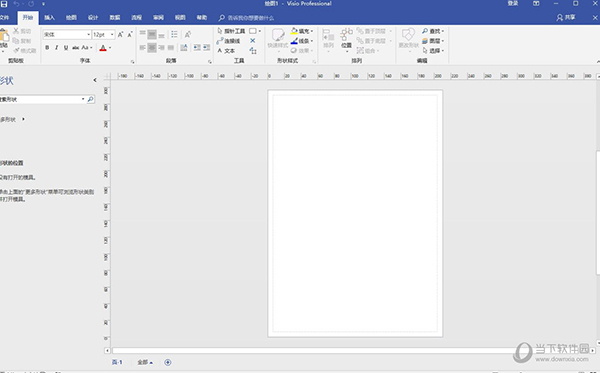Screen dimensions: 600x373
Task: Click the Copy (复制) icon
Action: (x=16, y=41)
